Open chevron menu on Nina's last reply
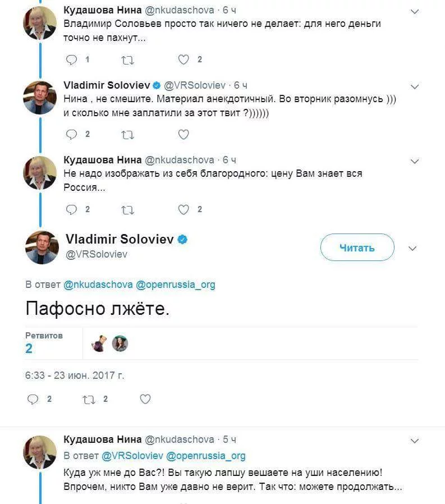The height and width of the screenshot is (504, 445). tap(414, 440)
